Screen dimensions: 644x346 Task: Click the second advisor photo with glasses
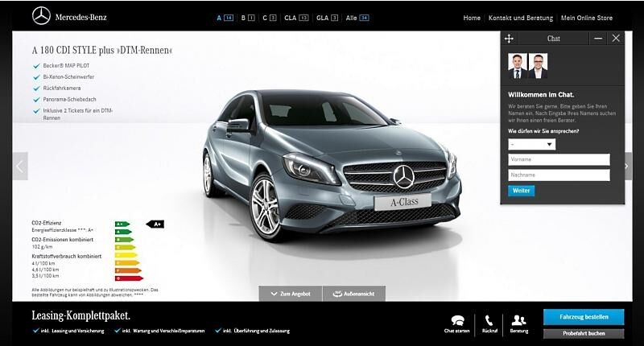click(538, 66)
